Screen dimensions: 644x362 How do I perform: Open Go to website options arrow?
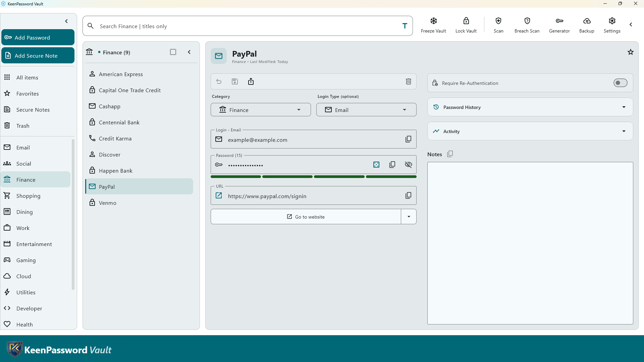point(409,217)
